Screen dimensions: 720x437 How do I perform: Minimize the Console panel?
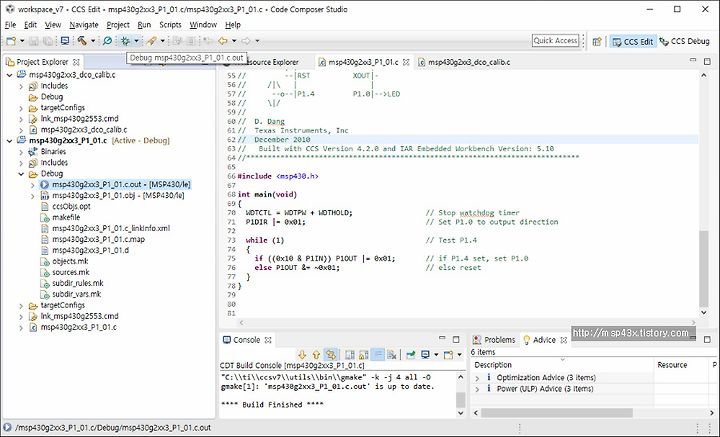pos(442,339)
